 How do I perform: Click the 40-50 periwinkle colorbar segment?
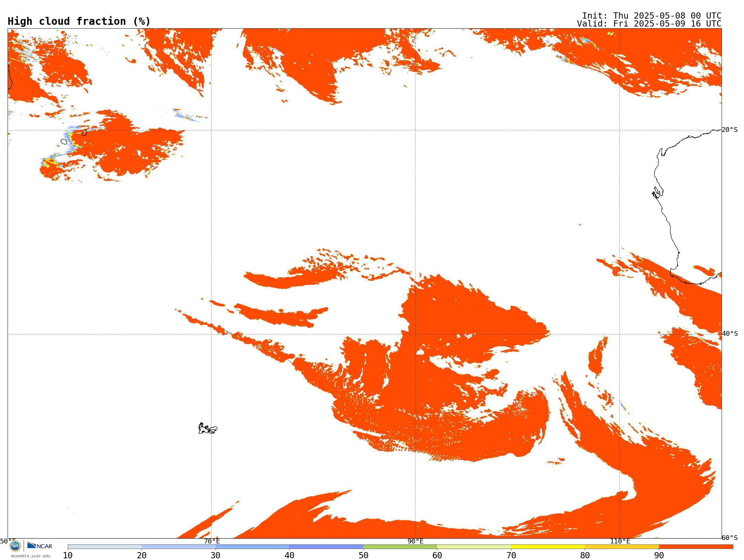[x=327, y=547]
